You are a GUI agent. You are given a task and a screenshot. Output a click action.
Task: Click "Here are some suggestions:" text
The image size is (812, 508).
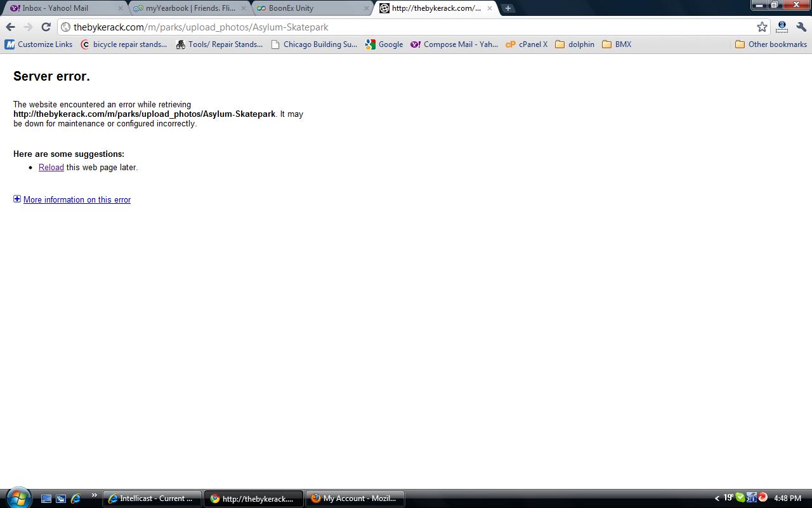[69, 154]
